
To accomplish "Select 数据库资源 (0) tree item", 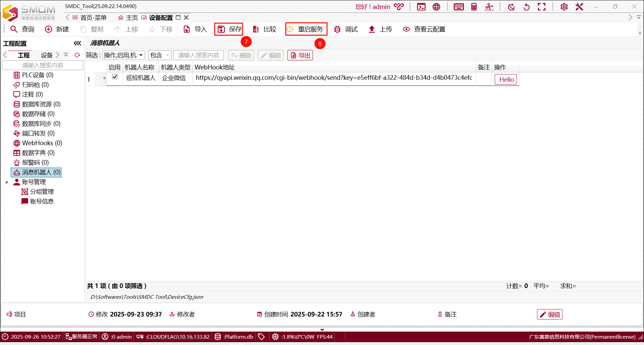I will tap(37, 104).
